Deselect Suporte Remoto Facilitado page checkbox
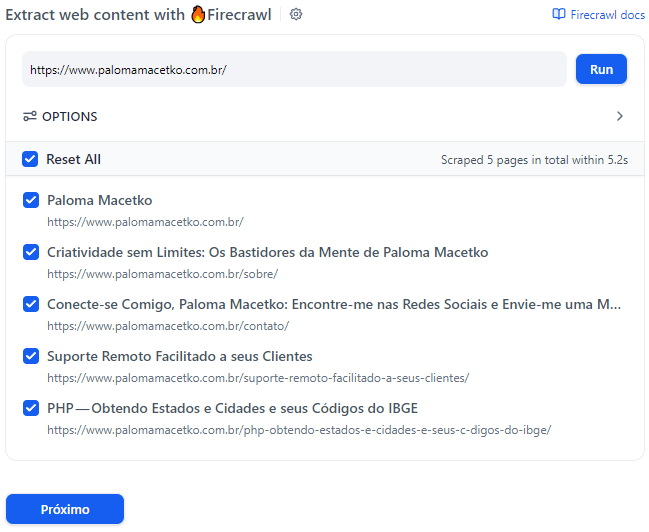Image resolution: width=649 pixels, height=532 pixels. 31,356
